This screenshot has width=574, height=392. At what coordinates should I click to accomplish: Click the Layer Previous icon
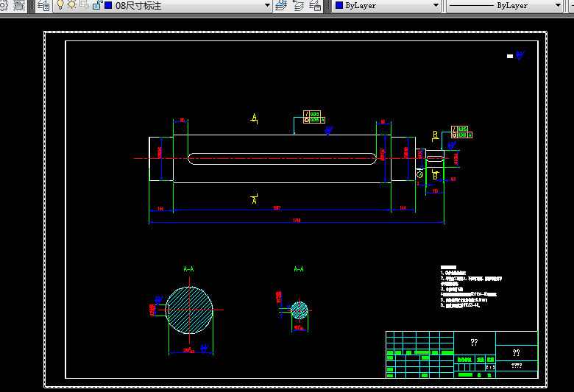tap(299, 5)
